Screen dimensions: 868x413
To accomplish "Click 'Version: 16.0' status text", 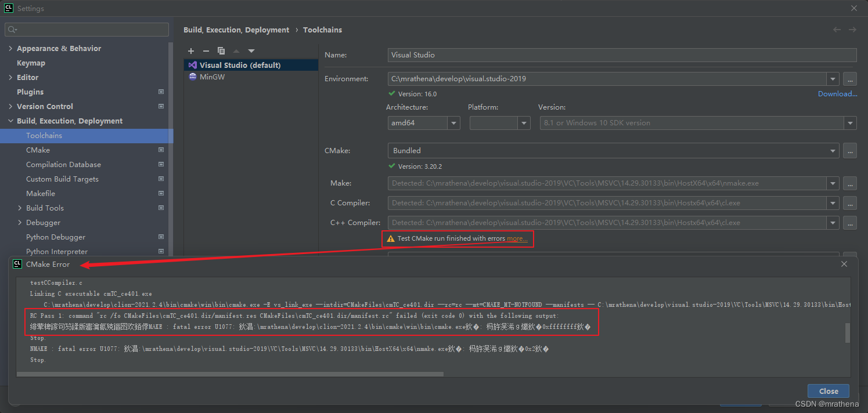I will pos(417,94).
